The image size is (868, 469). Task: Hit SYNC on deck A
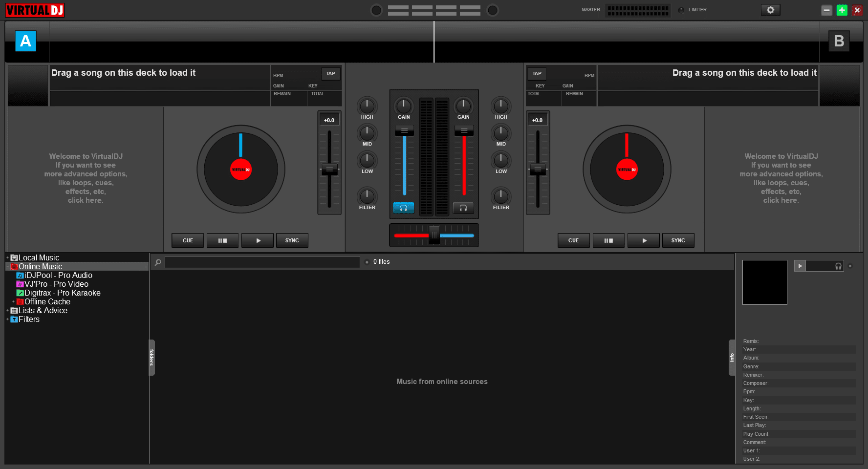point(292,240)
